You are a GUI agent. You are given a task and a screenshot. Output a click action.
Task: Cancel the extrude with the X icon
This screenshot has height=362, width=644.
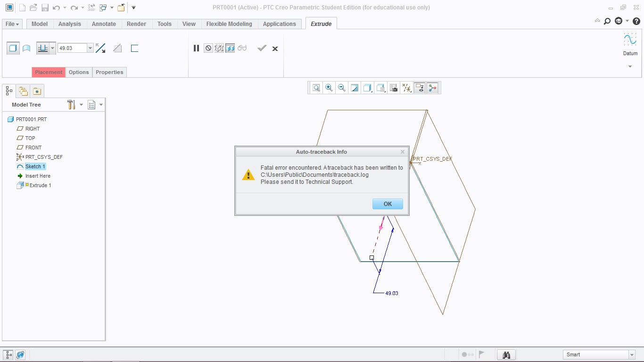275,49
